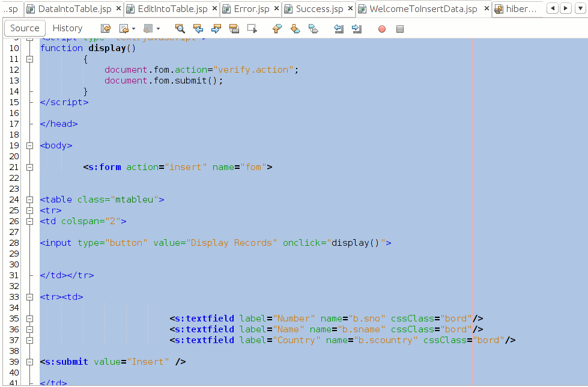This screenshot has height=387, width=588.
Task: Find the previous occurrence
Action: click(x=198, y=28)
